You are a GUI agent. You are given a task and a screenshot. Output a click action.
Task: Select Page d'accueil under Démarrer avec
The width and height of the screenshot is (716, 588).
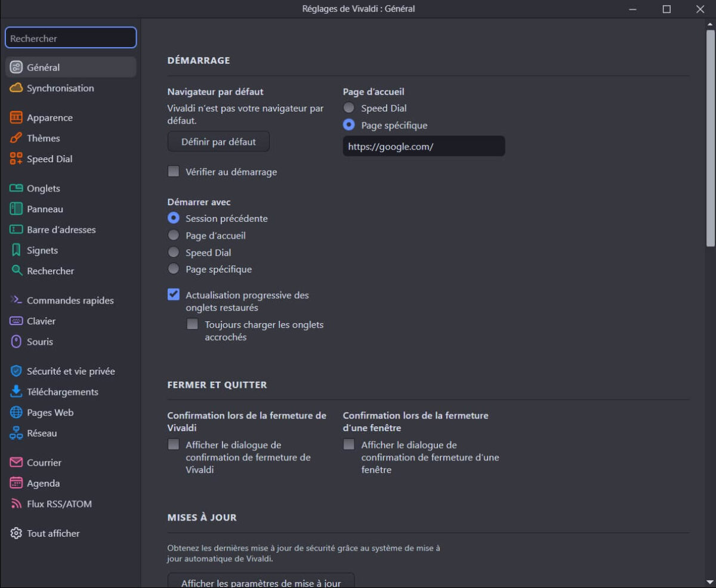coord(174,235)
